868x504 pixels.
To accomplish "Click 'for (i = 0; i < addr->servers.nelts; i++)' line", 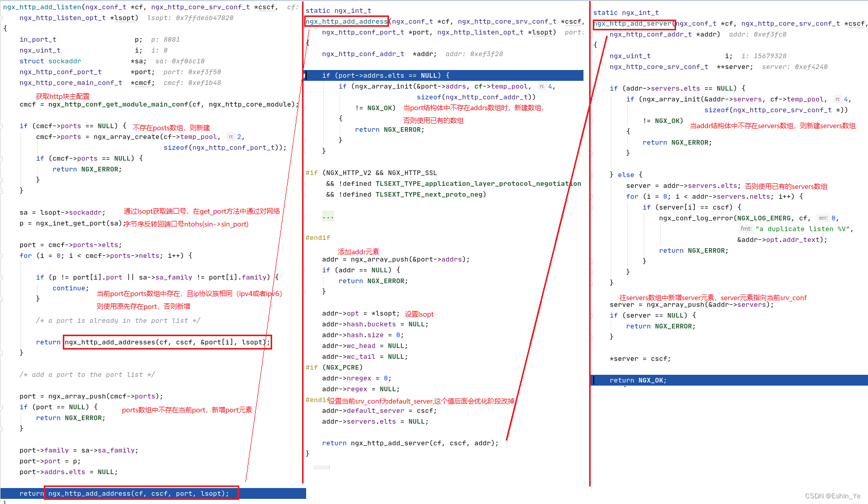I will [714, 197].
